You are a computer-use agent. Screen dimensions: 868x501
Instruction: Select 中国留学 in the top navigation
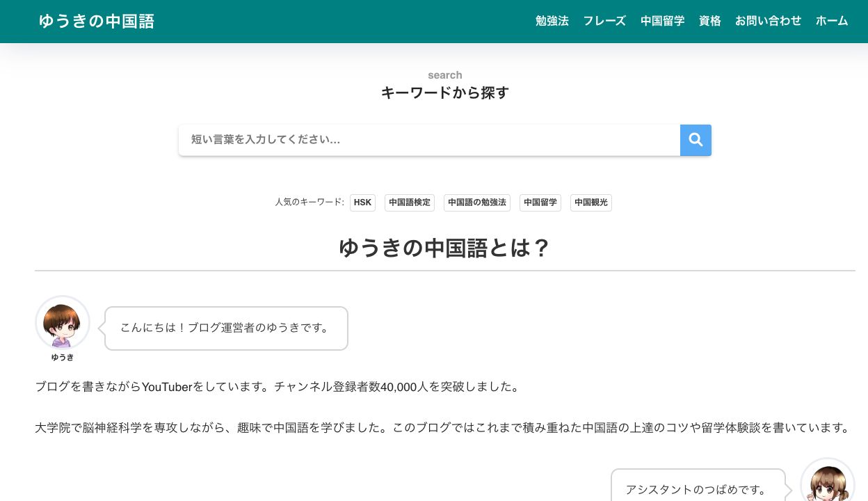(x=663, y=21)
